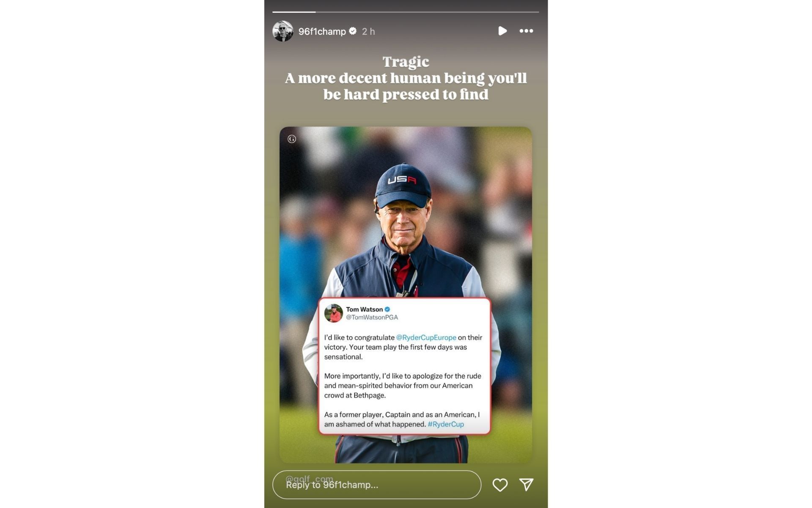Click the G logo on photo corner
812x508 pixels.
pyautogui.click(x=292, y=139)
